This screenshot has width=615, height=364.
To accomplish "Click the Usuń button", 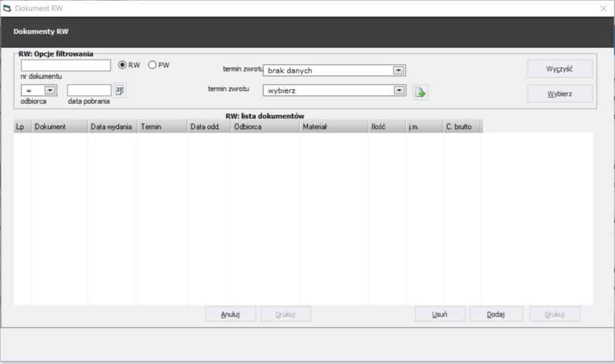I will pyautogui.click(x=440, y=314).
